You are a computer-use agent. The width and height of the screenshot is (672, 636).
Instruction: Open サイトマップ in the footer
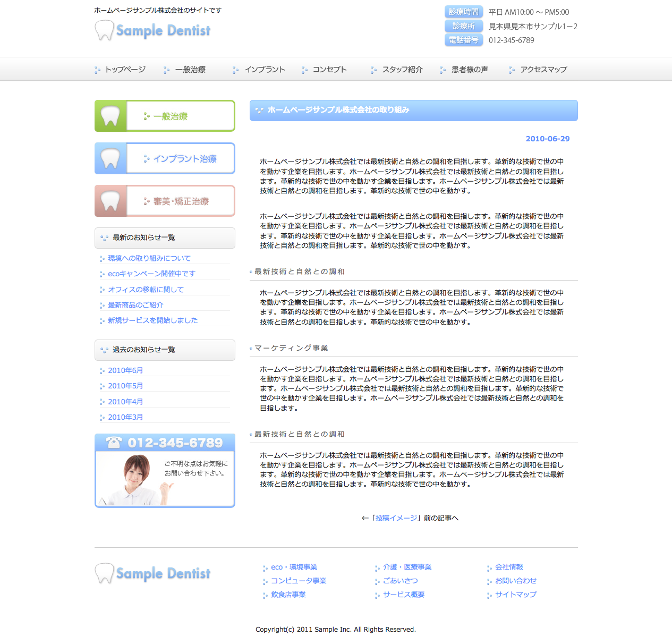tap(516, 595)
